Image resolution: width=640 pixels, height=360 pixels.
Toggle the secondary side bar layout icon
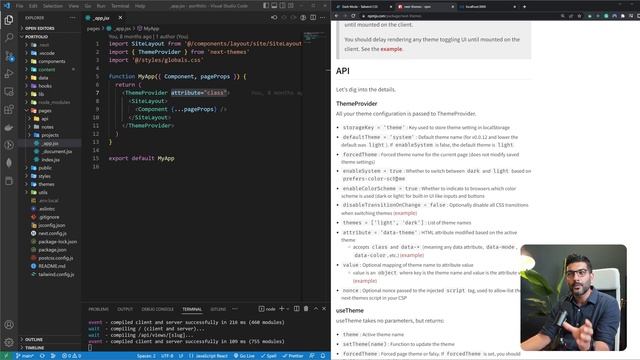pos(282,6)
